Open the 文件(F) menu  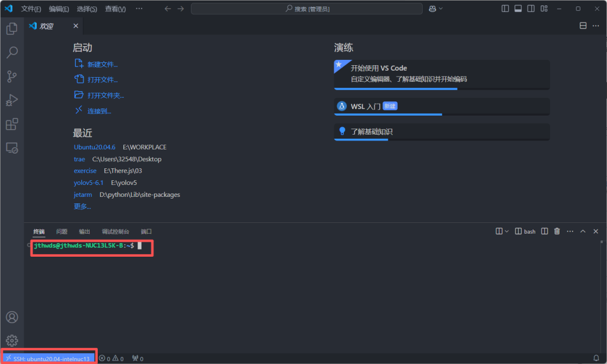point(31,9)
